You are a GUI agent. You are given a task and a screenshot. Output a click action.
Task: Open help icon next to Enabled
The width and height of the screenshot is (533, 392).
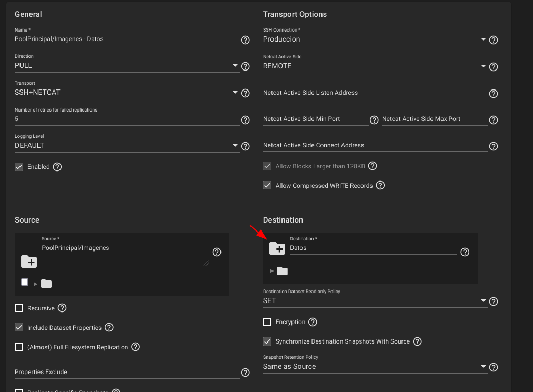tap(57, 167)
